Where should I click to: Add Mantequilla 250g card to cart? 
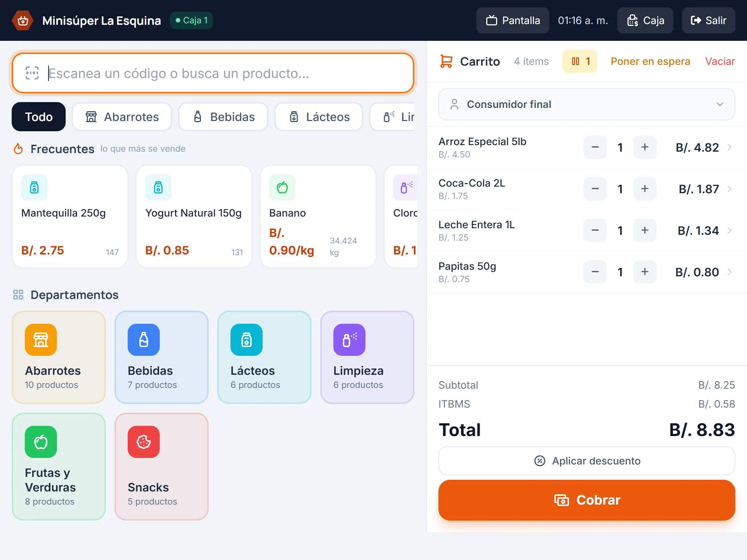(70, 217)
